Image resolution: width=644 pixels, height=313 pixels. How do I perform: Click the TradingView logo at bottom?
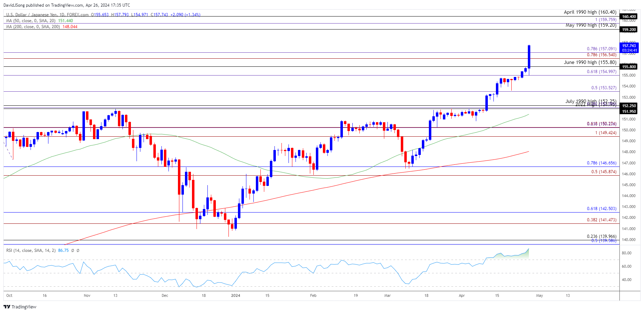tap(20, 307)
